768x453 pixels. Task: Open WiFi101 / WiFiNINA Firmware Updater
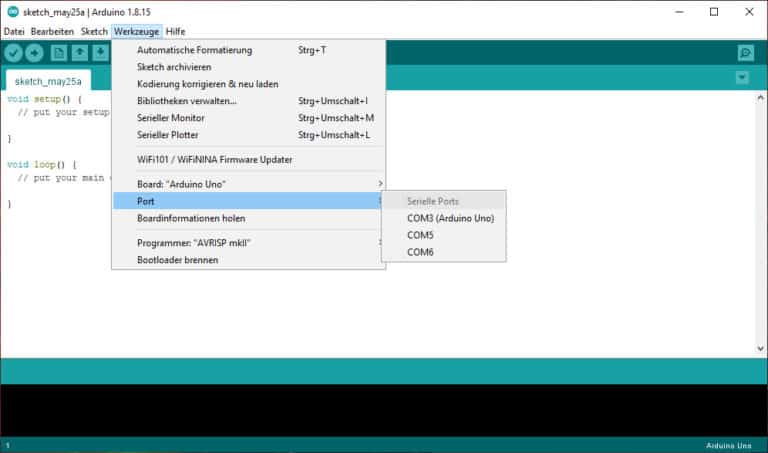point(214,159)
